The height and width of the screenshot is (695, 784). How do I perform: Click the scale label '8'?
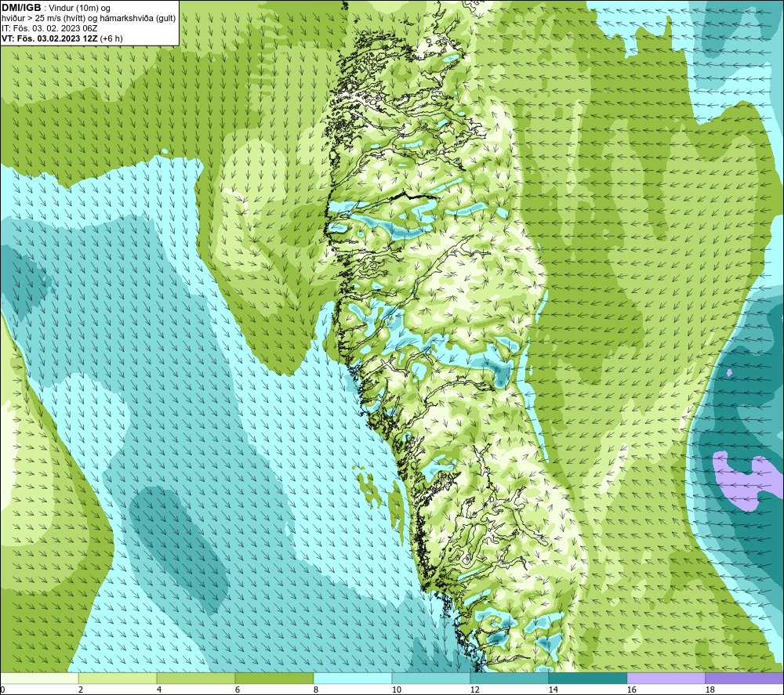coord(316,690)
